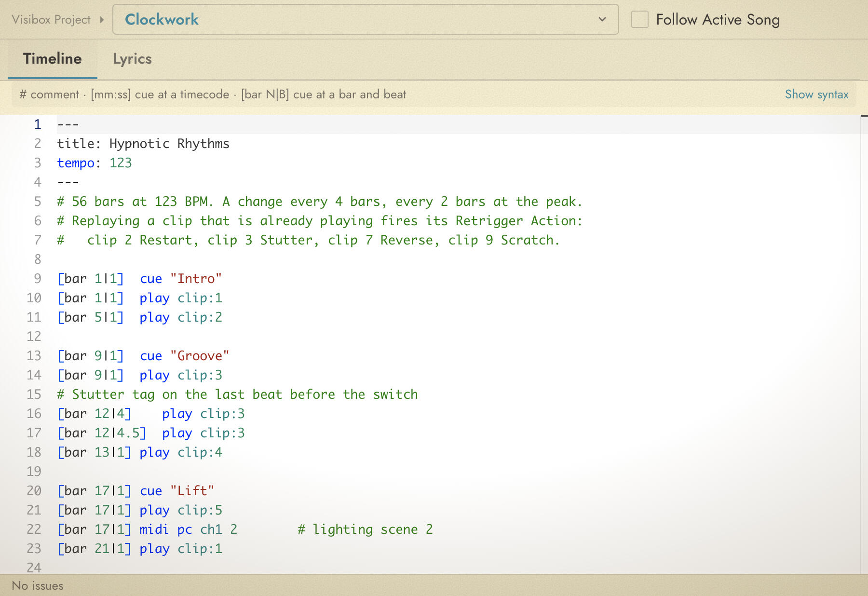Click the 'tempo: 123' line
This screenshot has width=868, height=596.
(95, 163)
